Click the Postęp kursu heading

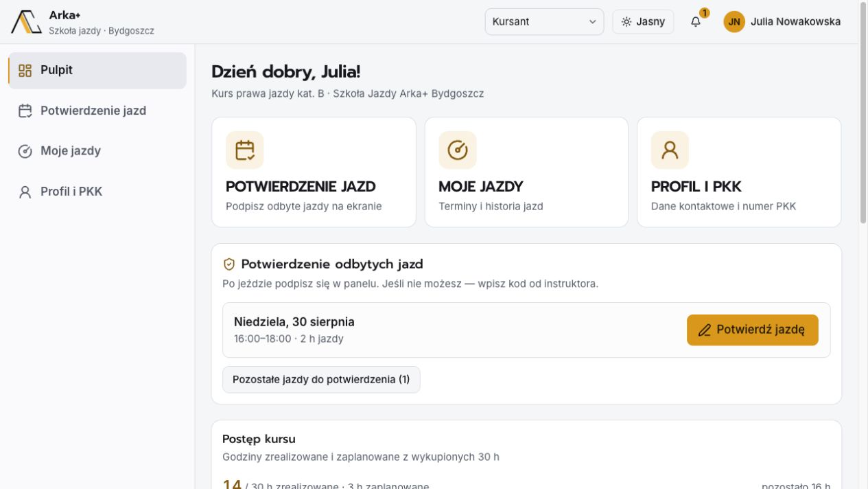(259, 439)
